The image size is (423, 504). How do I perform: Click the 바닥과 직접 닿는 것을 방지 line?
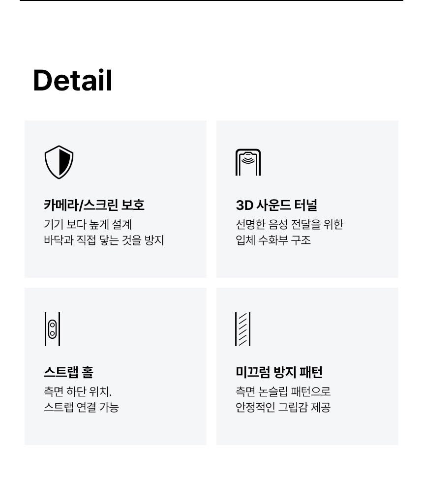[104, 240]
